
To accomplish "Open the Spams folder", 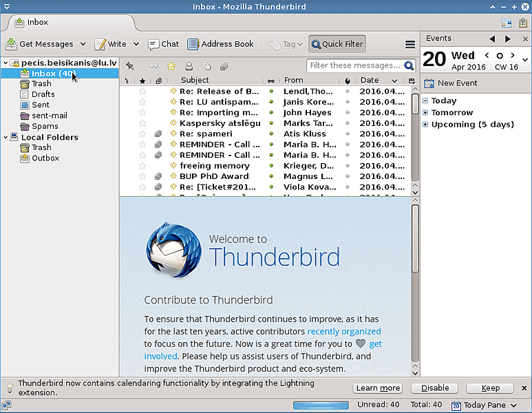I will pos(45,126).
